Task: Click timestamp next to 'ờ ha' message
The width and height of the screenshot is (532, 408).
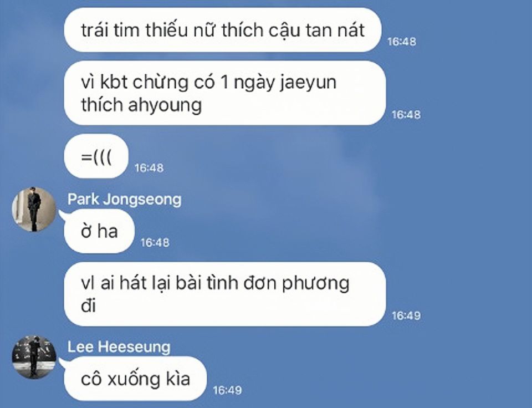Action: (x=155, y=242)
